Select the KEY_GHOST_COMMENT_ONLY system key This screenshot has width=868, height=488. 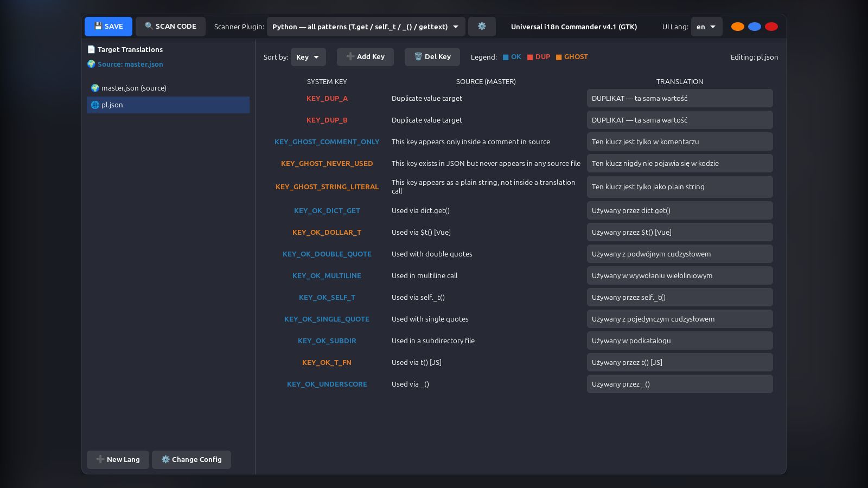tap(327, 142)
